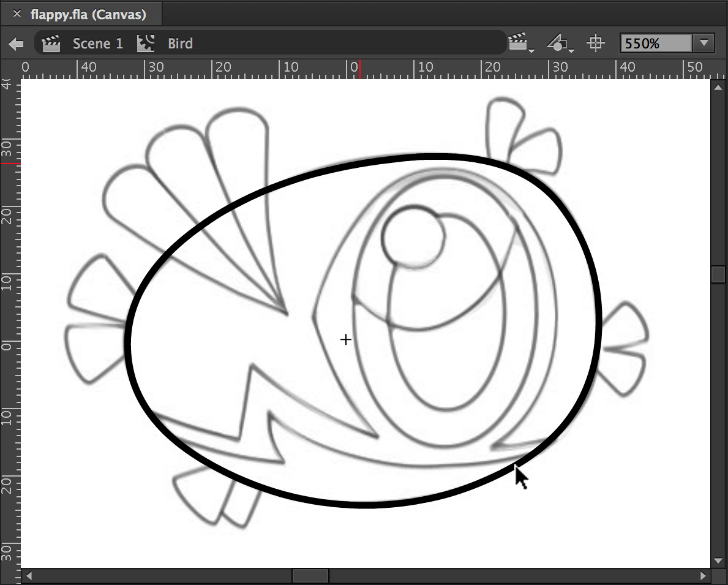Viewport: 728px width, 585px height.
Task: Click the back arrow to exit symbol
Action: [17, 43]
